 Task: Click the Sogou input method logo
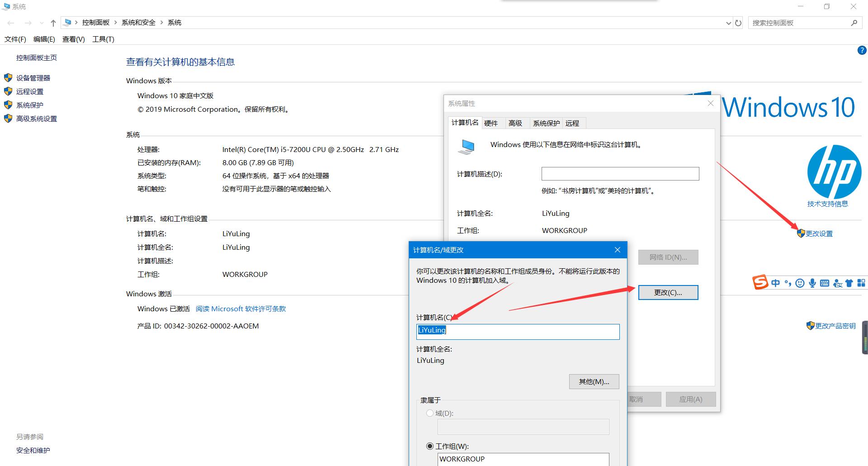760,282
